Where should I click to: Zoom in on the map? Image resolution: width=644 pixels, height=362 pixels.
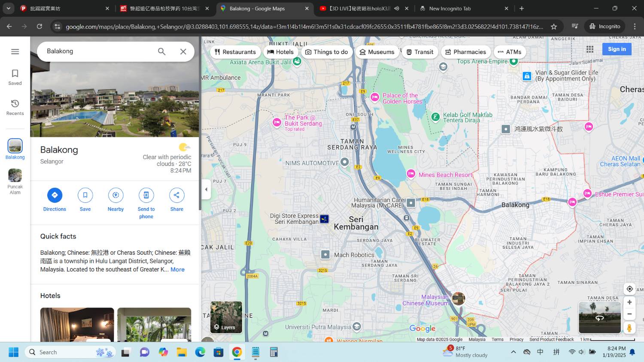[x=629, y=302]
